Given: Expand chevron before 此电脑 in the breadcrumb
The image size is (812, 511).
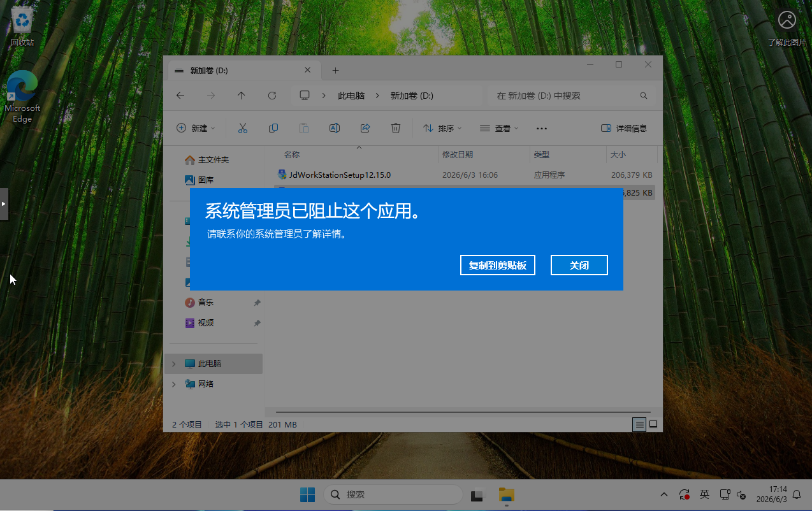Looking at the screenshot, I should tap(324, 96).
